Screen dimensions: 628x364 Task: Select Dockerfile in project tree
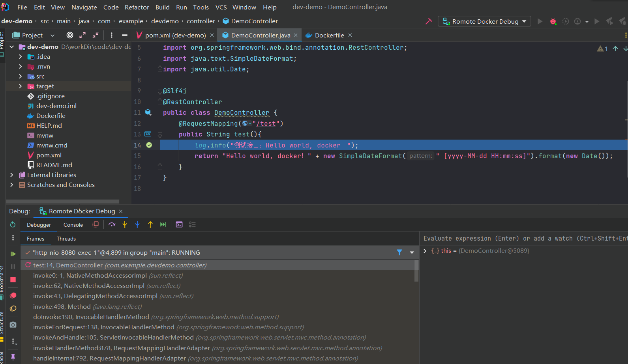(51, 116)
